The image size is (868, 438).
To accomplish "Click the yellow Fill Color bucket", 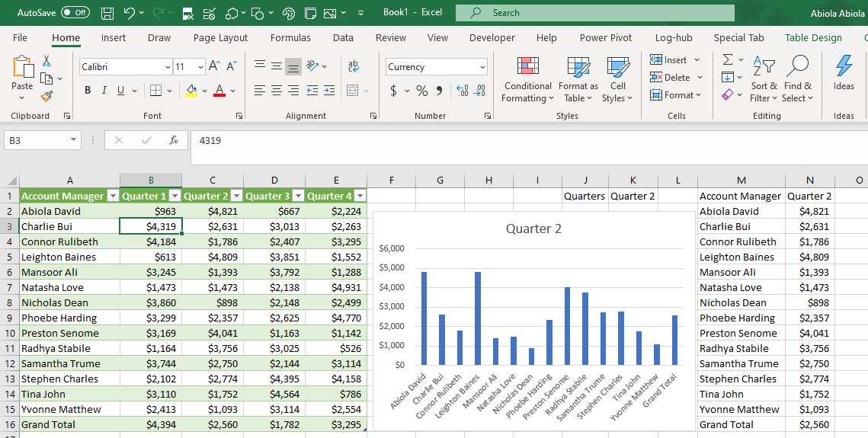I will click(x=191, y=90).
